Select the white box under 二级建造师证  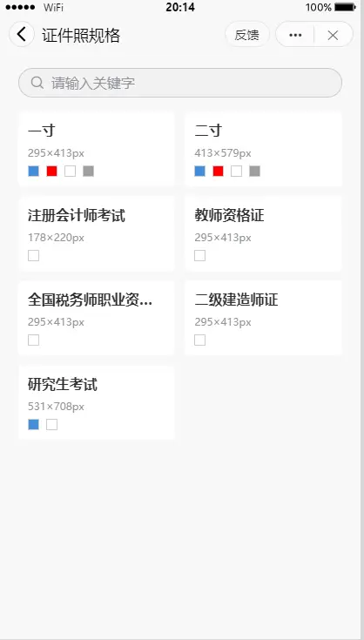click(x=200, y=340)
